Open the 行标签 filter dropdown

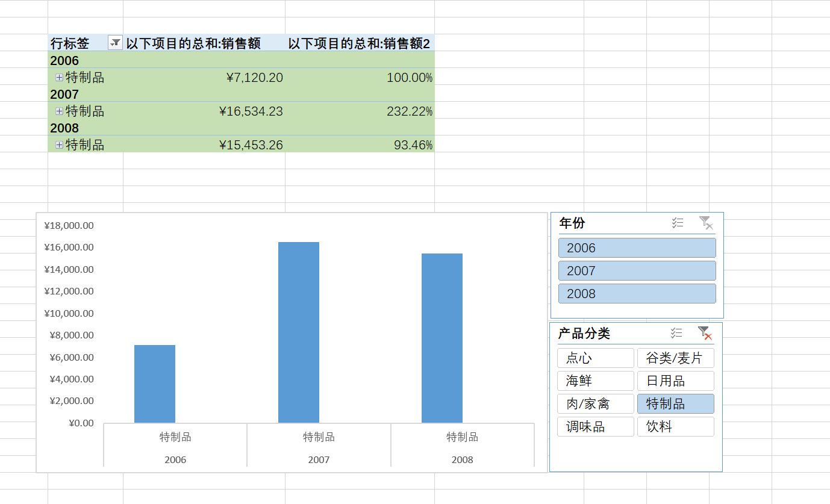(x=115, y=43)
